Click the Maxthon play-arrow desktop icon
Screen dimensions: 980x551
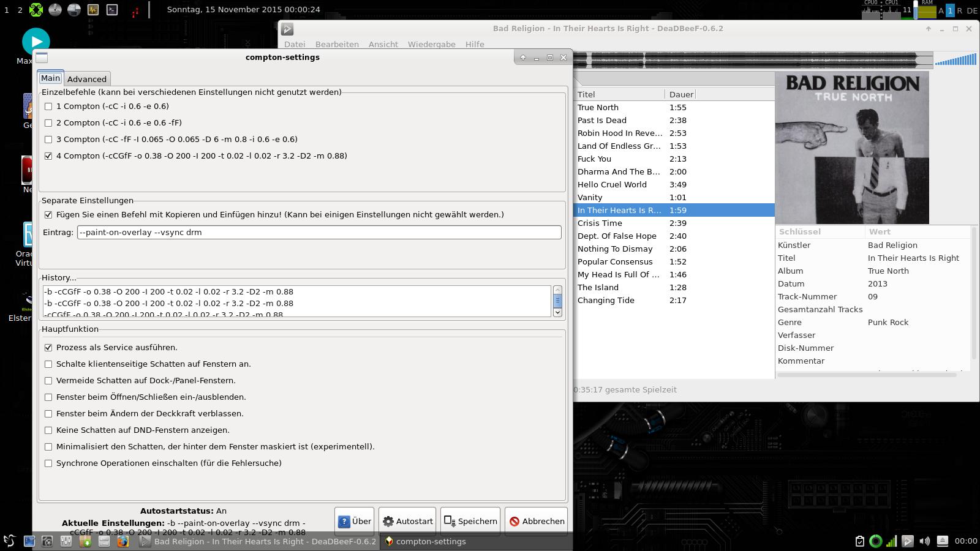(x=36, y=42)
